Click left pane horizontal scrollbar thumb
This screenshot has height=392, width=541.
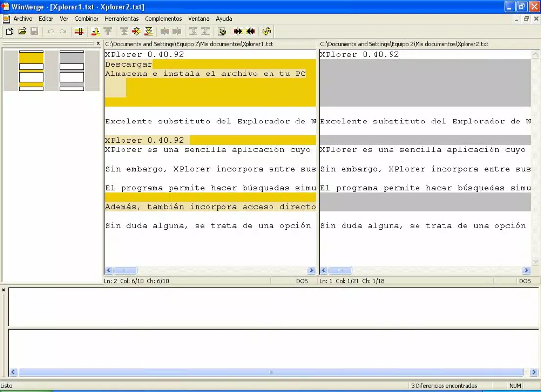[125, 270]
